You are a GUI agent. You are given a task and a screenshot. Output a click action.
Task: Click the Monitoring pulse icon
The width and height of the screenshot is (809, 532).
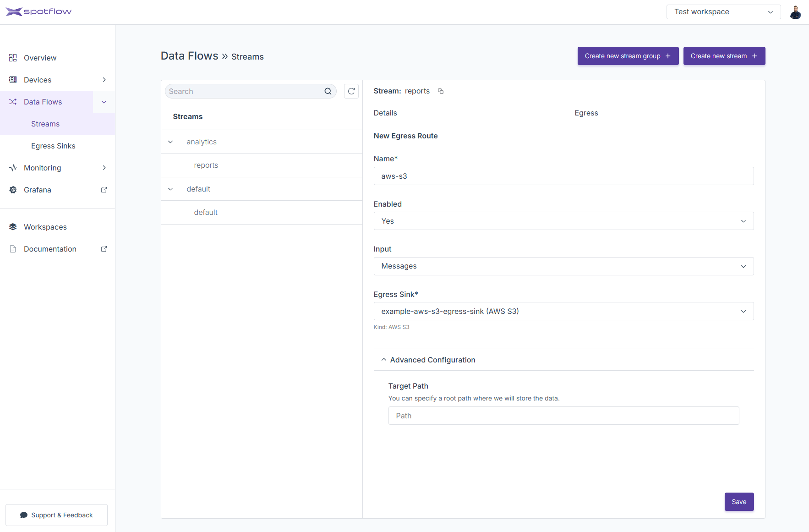tap(13, 168)
